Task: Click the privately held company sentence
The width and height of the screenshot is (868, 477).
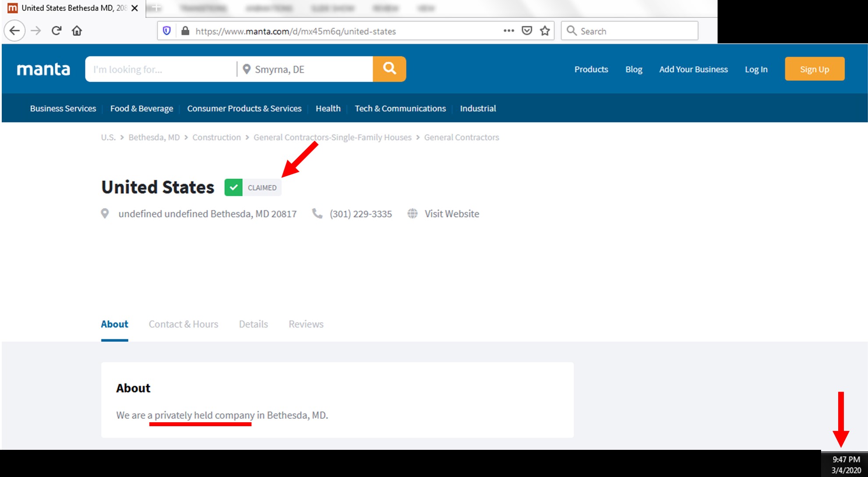Action: [x=222, y=415]
